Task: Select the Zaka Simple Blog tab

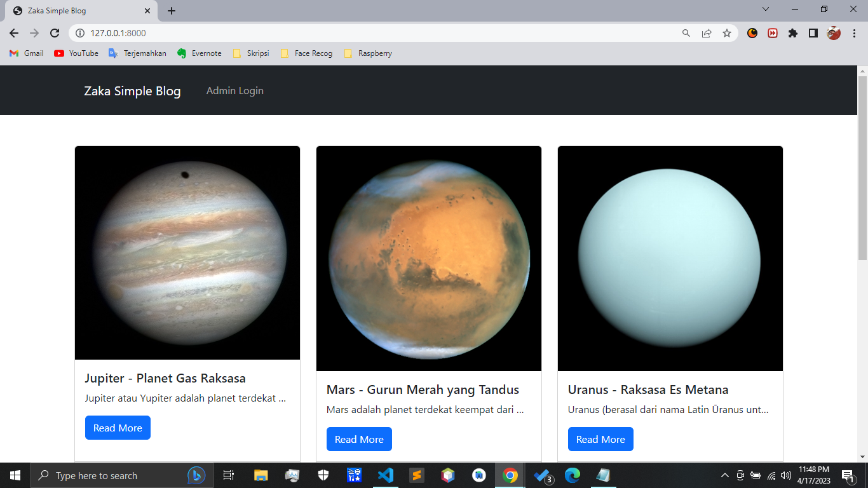Action: click(79, 11)
